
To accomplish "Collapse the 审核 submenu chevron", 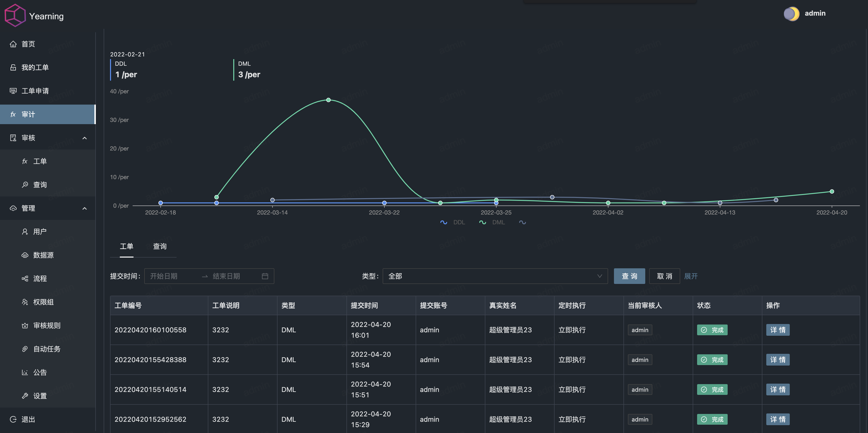I will coord(85,138).
